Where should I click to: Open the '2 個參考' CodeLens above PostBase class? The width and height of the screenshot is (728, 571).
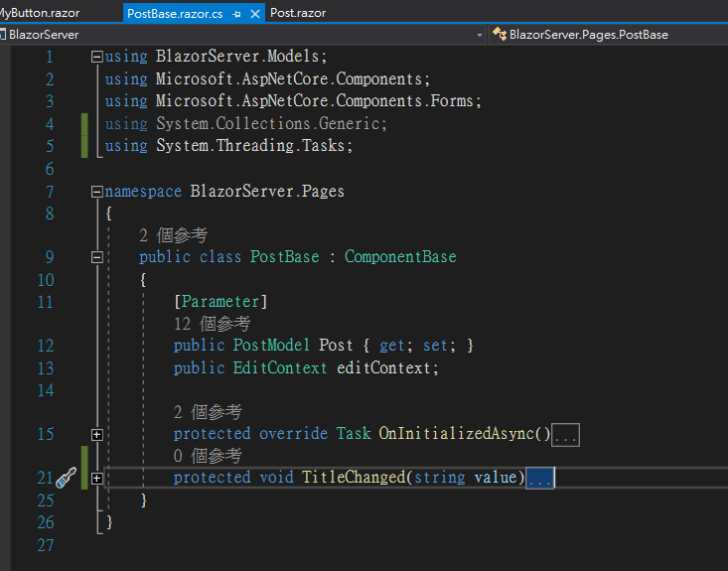(x=173, y=235)
